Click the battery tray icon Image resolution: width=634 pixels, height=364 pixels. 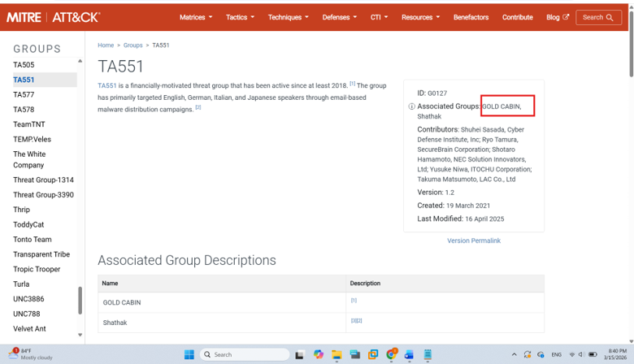pyautogui.click(x=593, y=355)
